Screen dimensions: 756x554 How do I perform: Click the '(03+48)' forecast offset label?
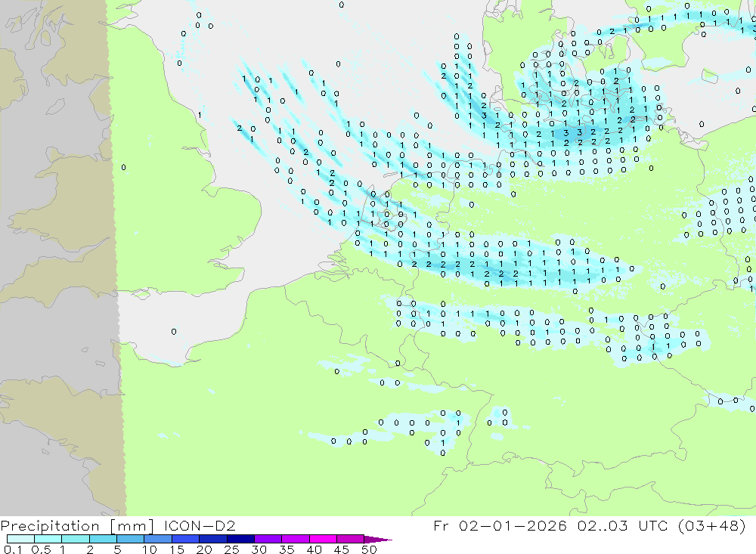[711, 525]
